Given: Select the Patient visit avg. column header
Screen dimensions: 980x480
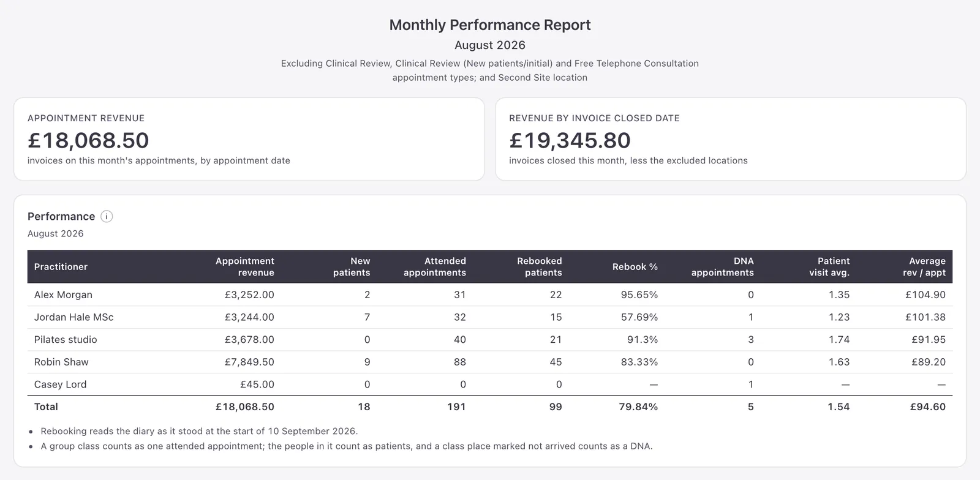Looking at the screenshot, I should point(829,267).
